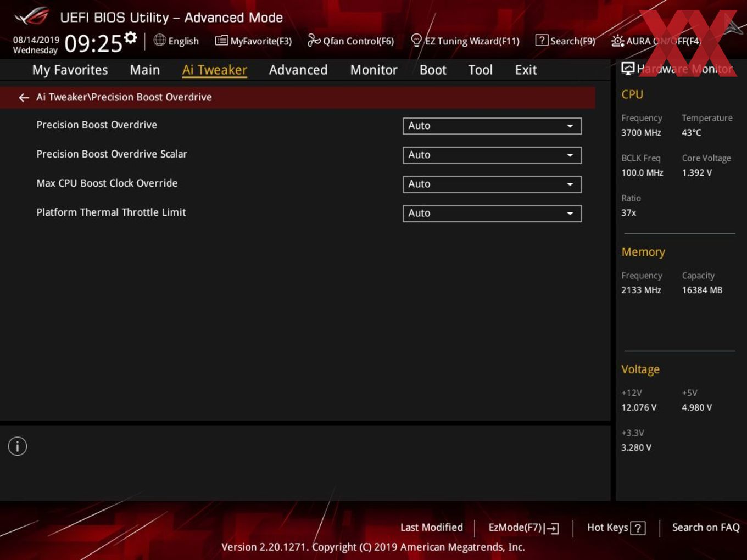Select Precision Boost Overdrive Scalar label
747x560 pixels.
[112, 154]
